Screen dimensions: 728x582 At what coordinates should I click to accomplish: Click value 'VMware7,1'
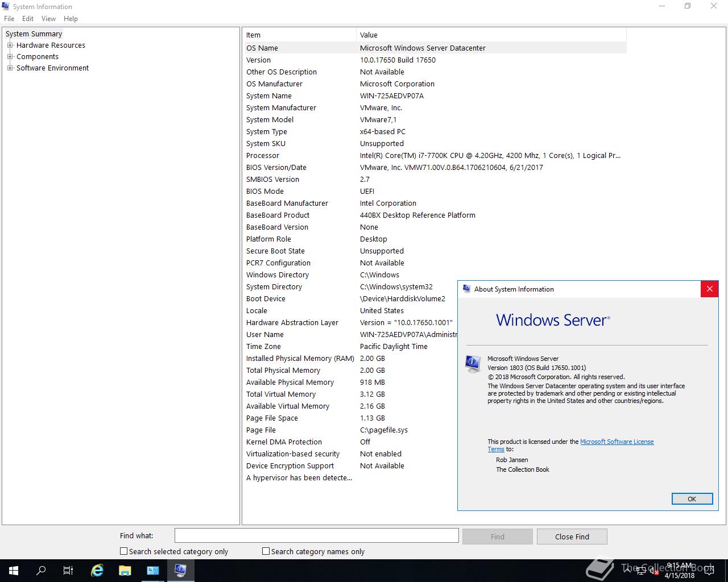point(378,119)
